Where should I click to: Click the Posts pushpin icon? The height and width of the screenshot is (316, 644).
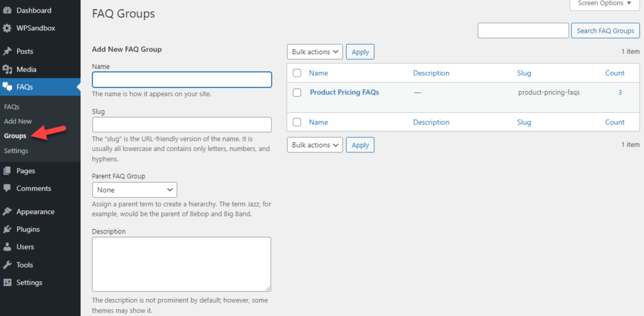tap(8, 52)
